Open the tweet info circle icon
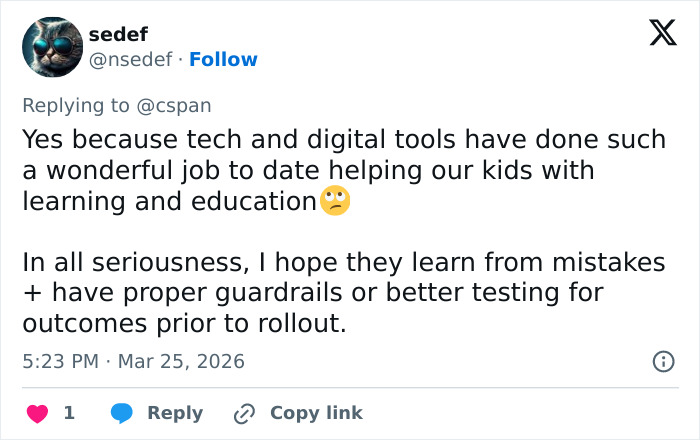Screen dimensions: 700x440 click(662, 362)
